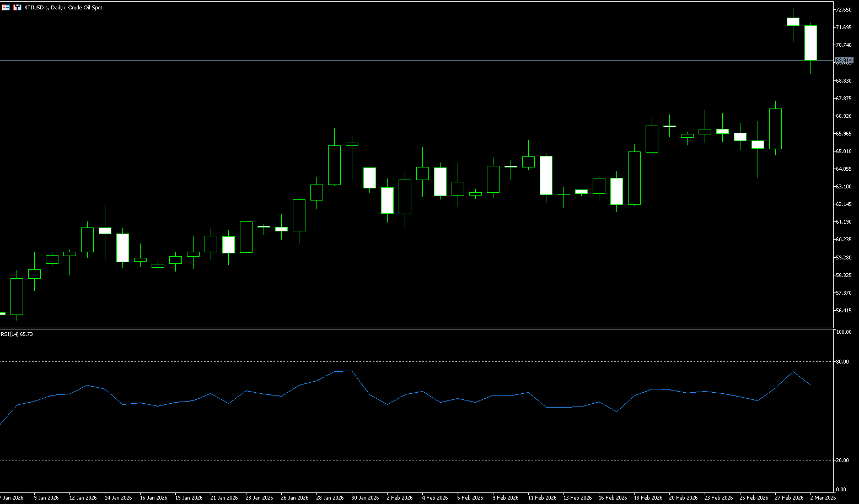Click the 18 Feb 2026 date on time axis
This screenshot has width=859, height=504.
coord(648,498)
